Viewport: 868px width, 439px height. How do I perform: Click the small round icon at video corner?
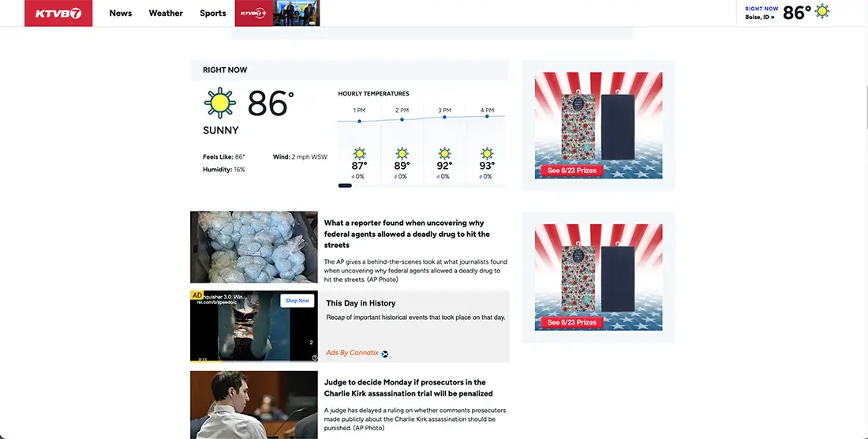point(314,358)
